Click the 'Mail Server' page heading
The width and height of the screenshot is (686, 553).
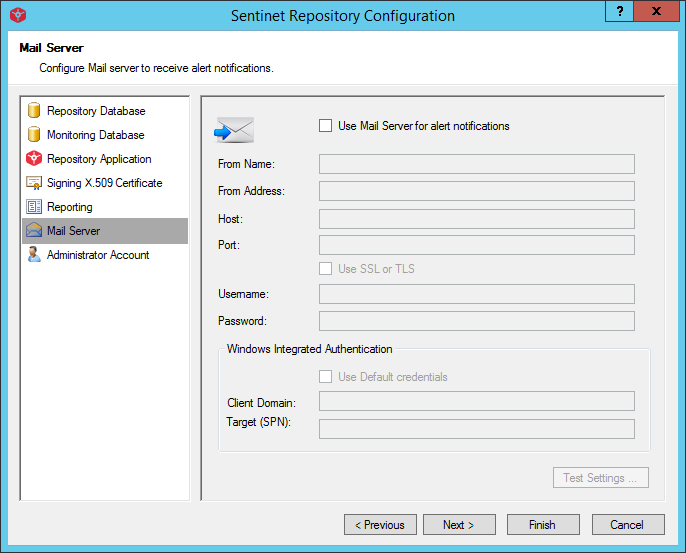(x=51, y=48)
